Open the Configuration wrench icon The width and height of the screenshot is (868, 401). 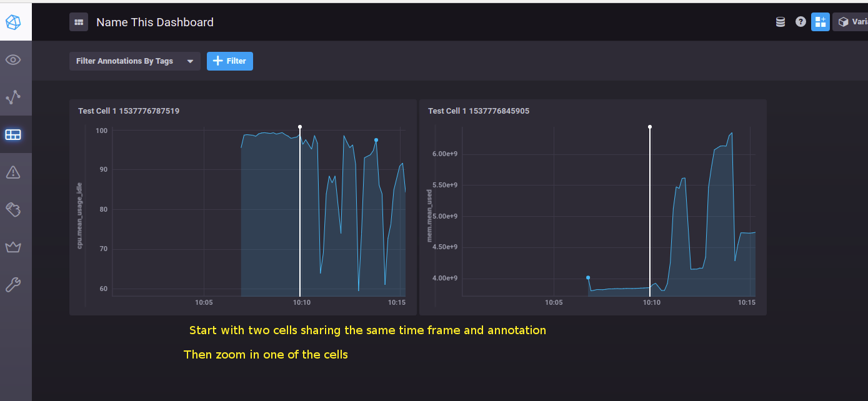[15, 284]
